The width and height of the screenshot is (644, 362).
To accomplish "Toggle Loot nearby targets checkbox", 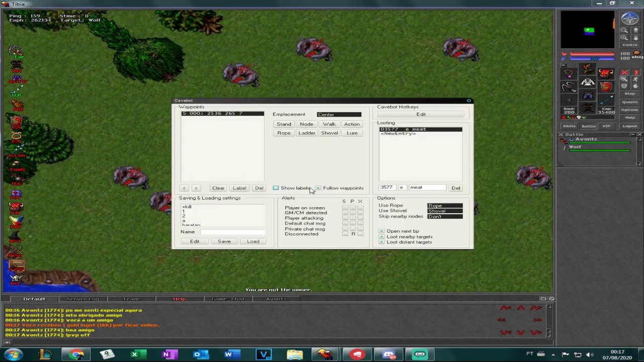I will [x=381, y=237].
